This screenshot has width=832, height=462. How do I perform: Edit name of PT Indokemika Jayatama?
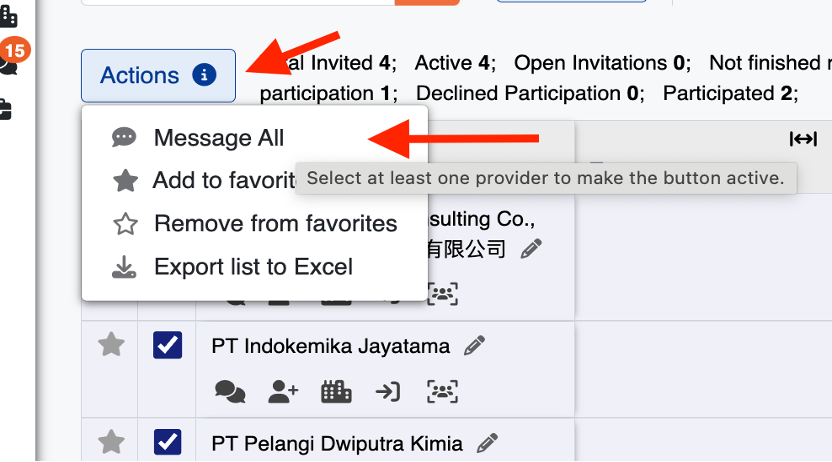474,345
